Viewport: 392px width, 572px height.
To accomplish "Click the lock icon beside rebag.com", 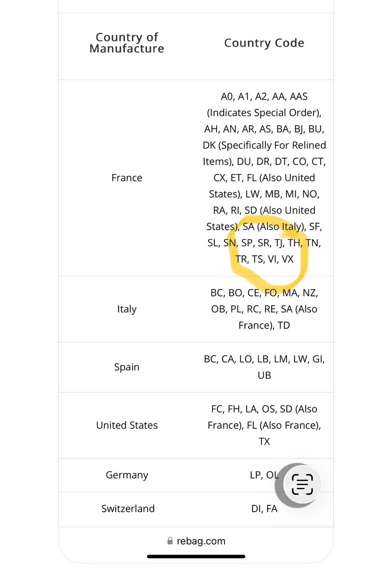I will click(170, 541).
